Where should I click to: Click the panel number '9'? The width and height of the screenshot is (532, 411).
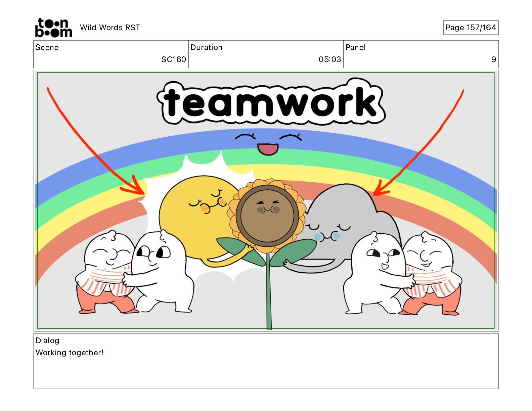(x=493, y=59)
